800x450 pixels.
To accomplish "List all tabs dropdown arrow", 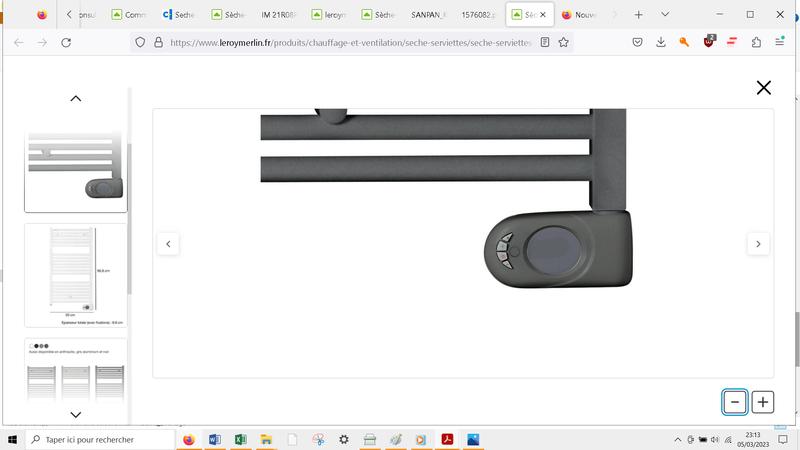I will coord(663,15).
